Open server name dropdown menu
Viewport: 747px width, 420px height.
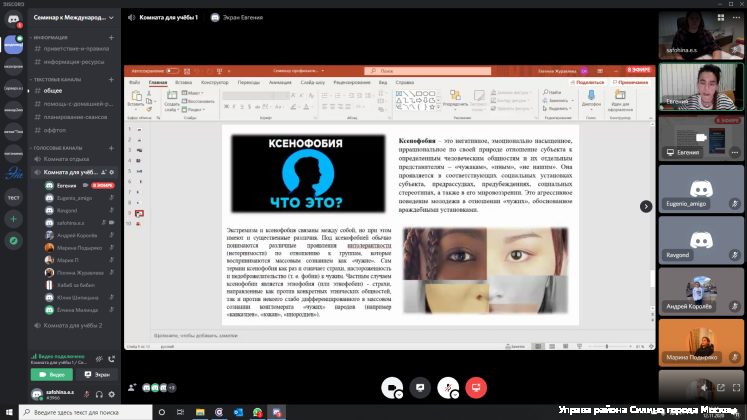74,18
